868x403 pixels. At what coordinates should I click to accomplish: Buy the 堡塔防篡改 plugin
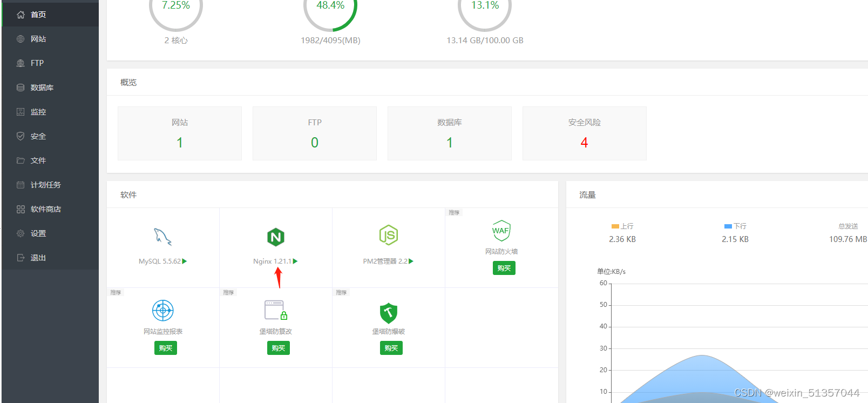(x=279, y=348)
